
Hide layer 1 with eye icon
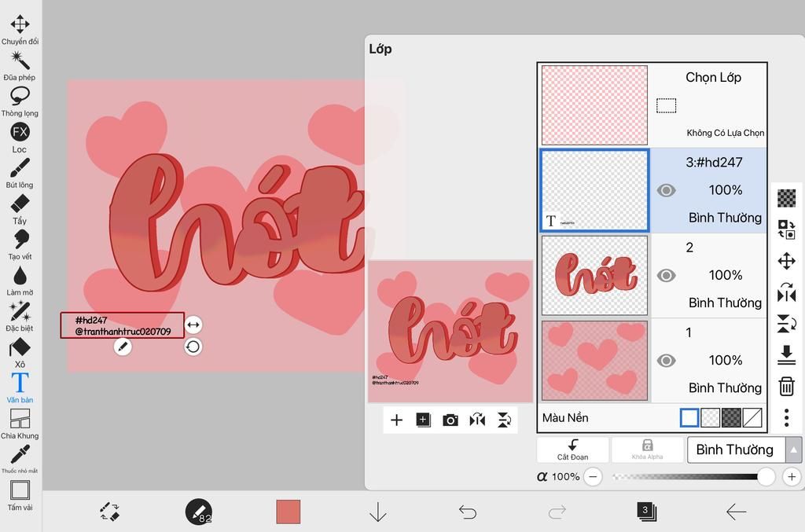(666, 361)
